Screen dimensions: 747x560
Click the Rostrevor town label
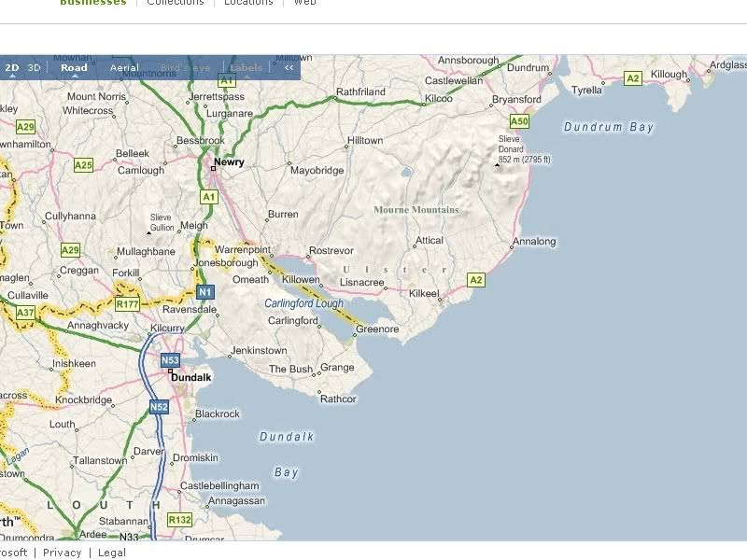pos(331,250)
